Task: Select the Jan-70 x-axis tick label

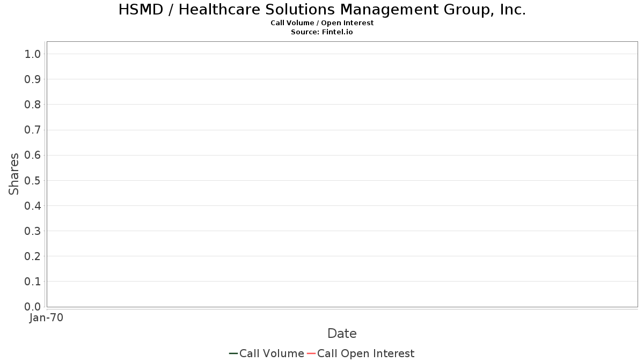Action: coord(47,318)
